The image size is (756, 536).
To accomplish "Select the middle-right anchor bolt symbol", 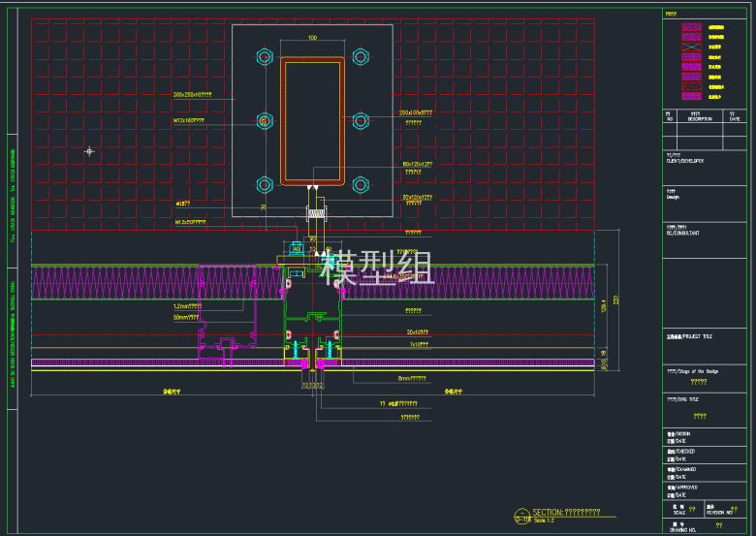I will 362,121.
